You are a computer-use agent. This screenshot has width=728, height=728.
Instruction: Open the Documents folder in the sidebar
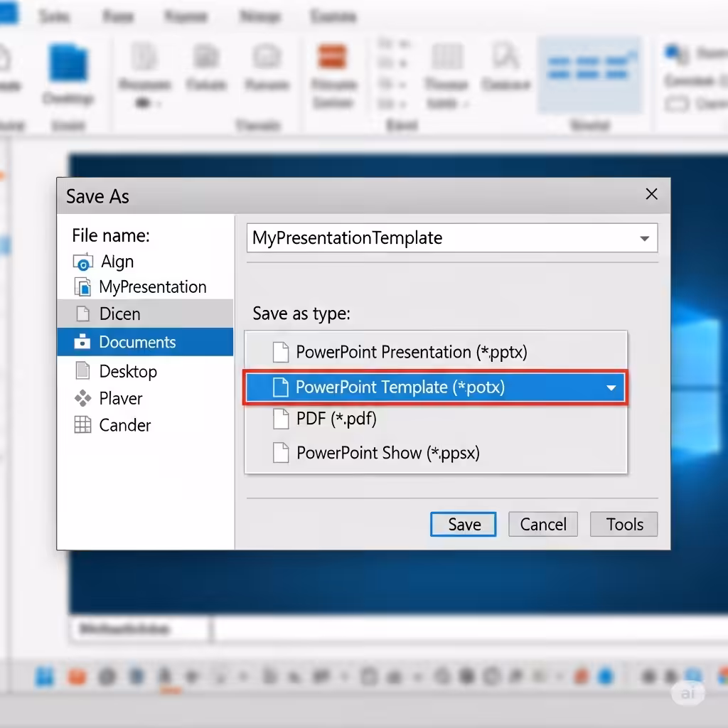pos(145,342)
